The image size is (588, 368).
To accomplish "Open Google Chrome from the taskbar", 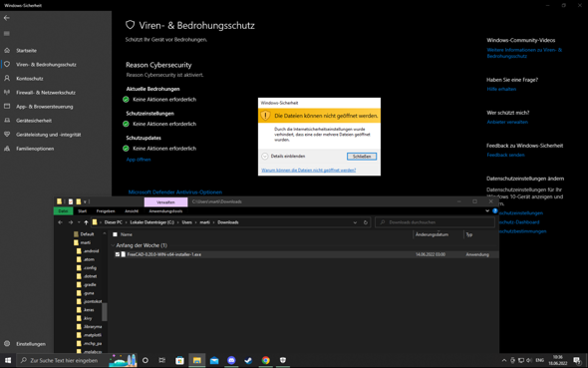I will 266,360.
